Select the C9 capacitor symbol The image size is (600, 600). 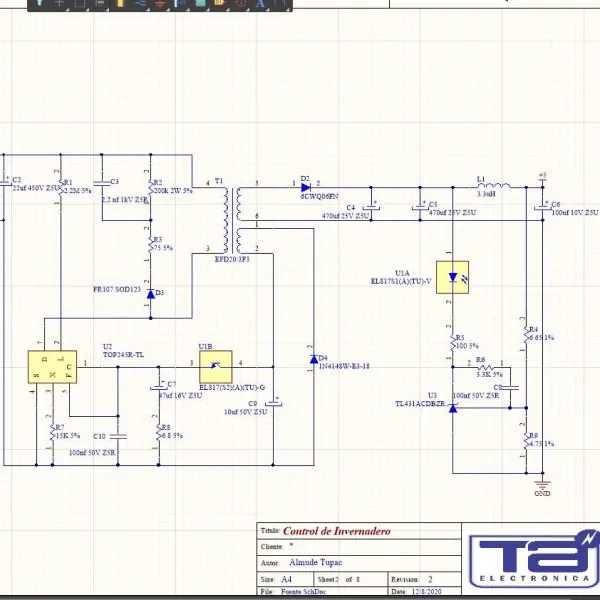click(x=273, y=403)
